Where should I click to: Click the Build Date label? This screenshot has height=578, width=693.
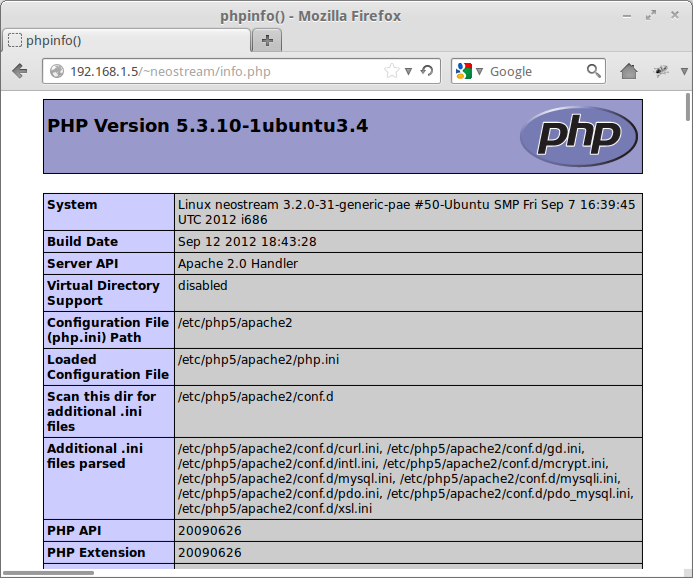[82, 241]
